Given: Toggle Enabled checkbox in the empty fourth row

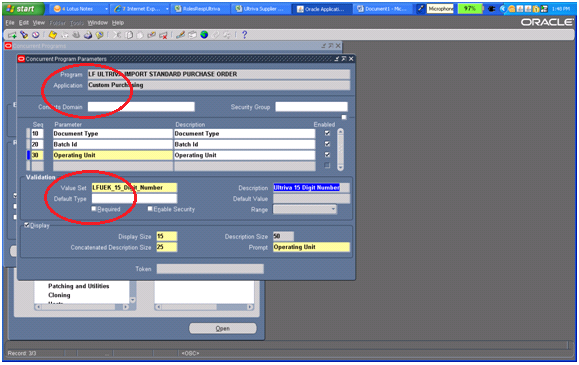Looking at the screenshot, I should [x=327, y=166].
